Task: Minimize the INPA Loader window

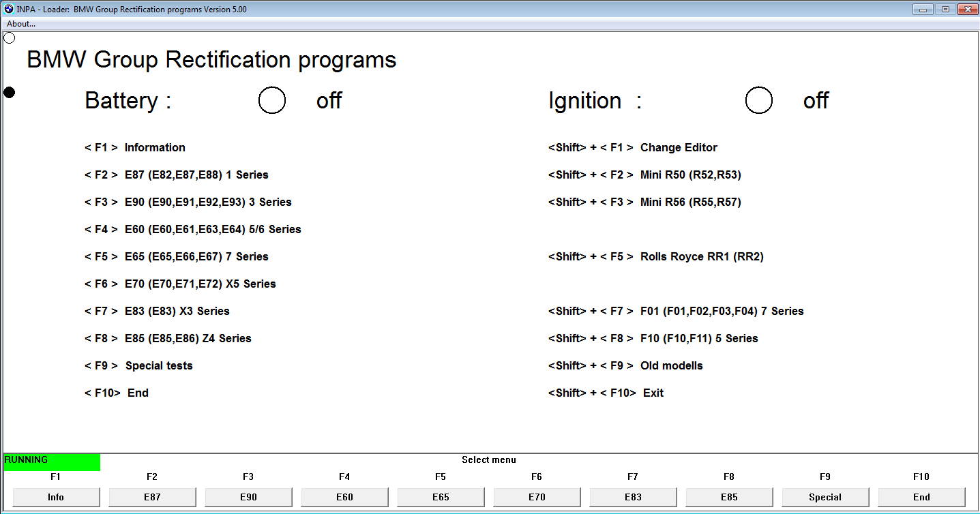Action: pos(924,9)
